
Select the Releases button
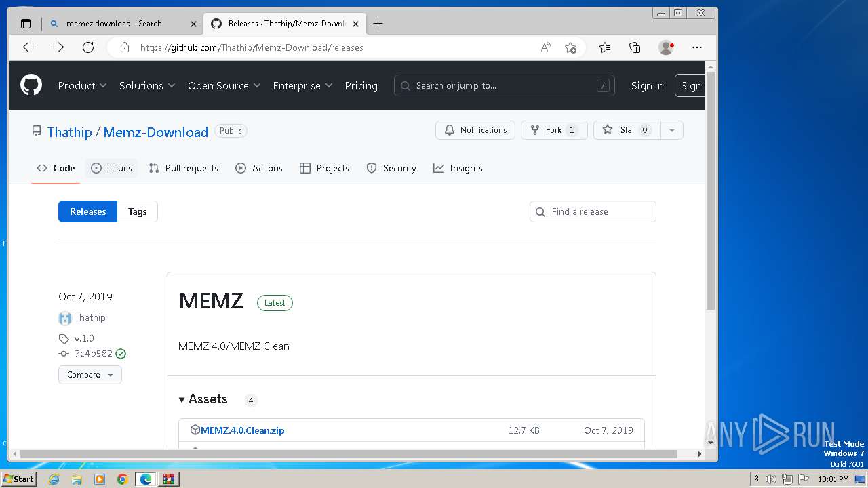(x=87, y=211)
